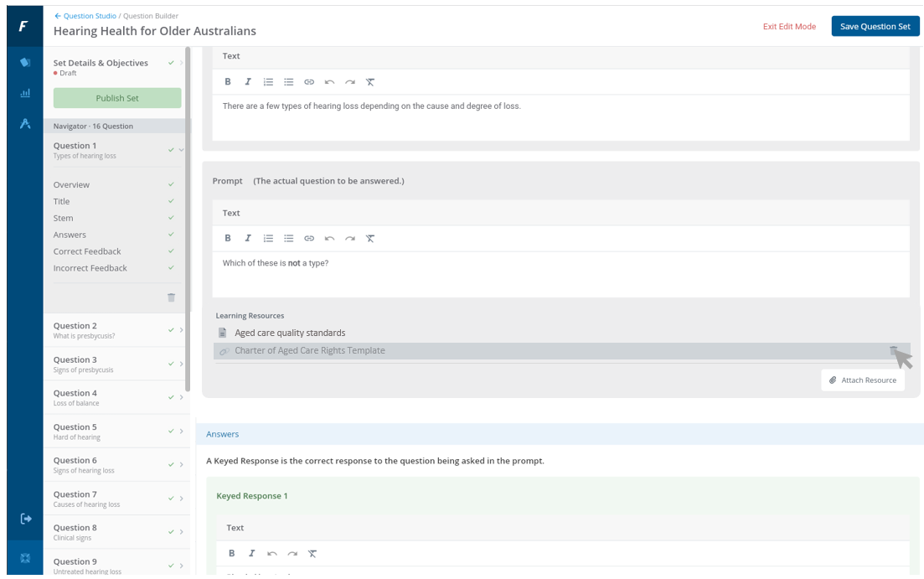924x579 pixels.
Task: Open Set Details & Objectives
Action: 101,63
